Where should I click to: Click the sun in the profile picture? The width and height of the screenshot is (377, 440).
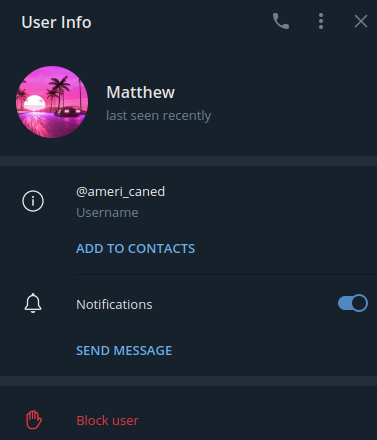(35, 103)
